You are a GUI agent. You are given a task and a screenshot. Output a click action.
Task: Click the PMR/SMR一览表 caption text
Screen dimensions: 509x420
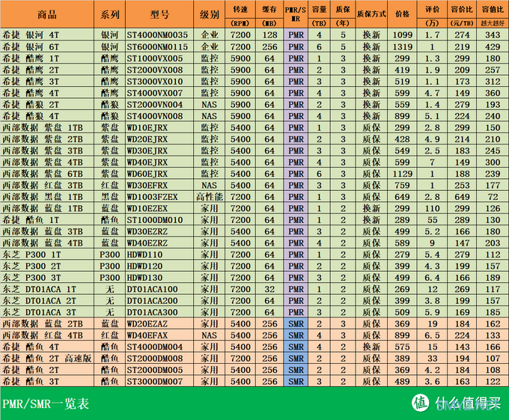click(x=45, y=404)
